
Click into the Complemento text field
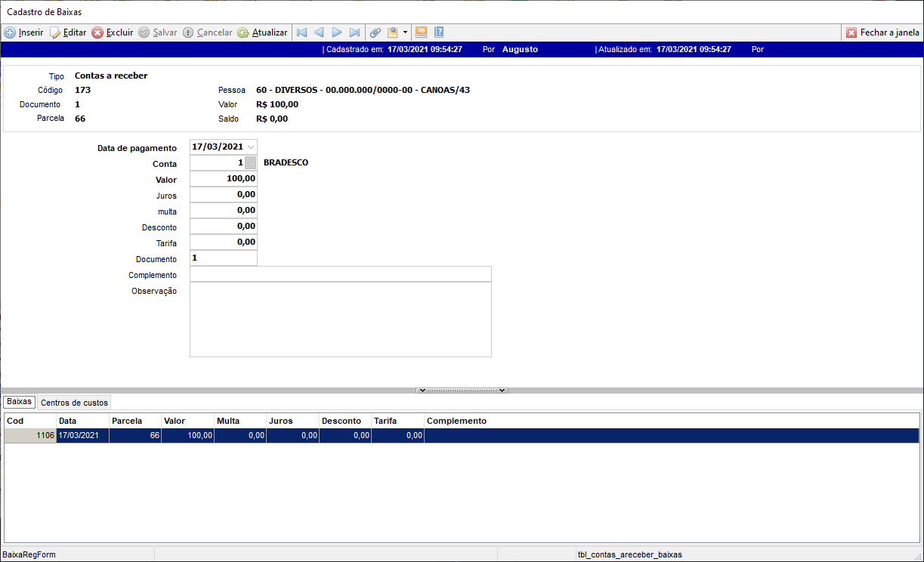pos(340,274)
